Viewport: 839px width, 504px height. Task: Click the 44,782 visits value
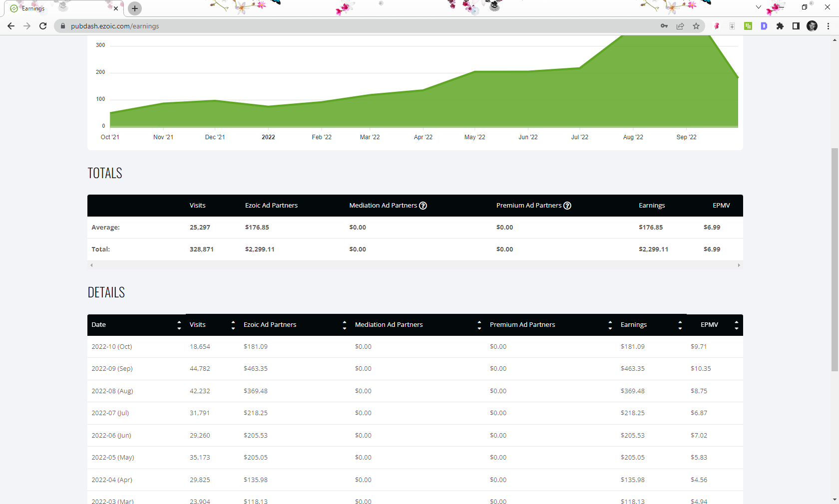200,369
